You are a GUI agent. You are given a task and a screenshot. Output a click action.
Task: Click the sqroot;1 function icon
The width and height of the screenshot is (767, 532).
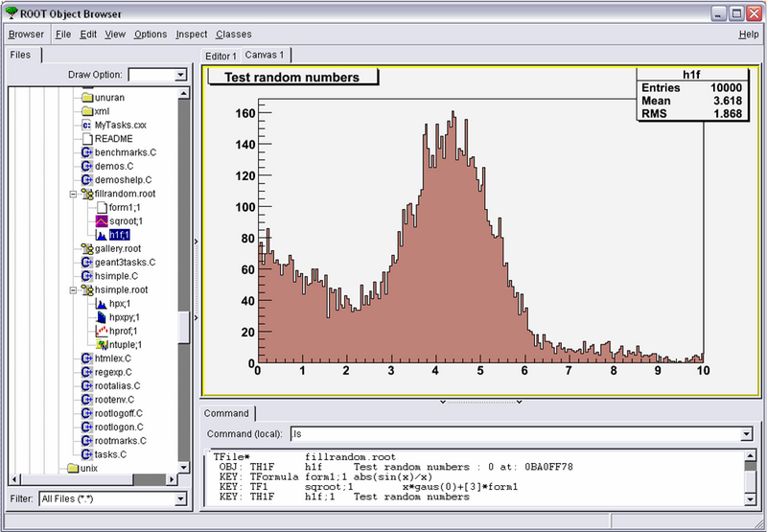[x=101, y=220]
